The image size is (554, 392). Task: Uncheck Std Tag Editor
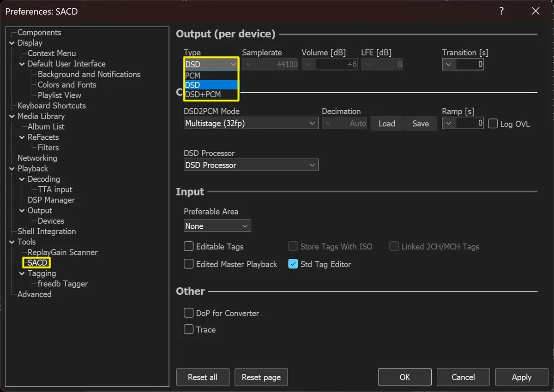pos(293,264)
